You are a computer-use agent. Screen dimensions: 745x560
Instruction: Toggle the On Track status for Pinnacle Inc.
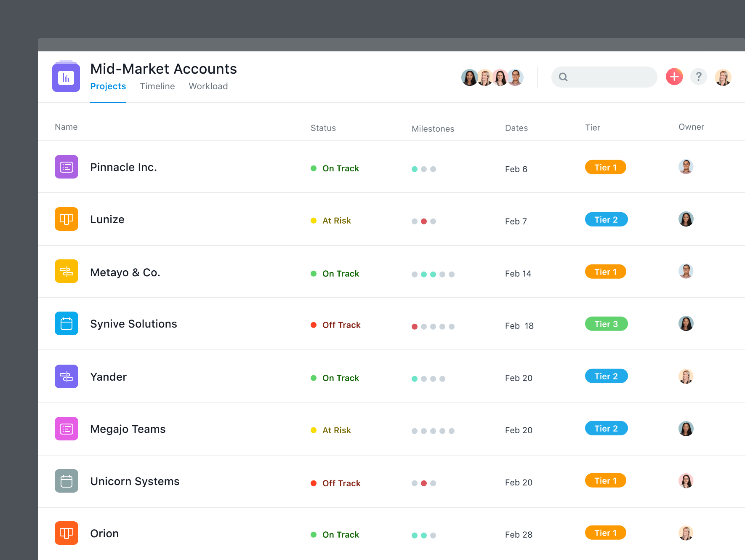coord(335,168)
